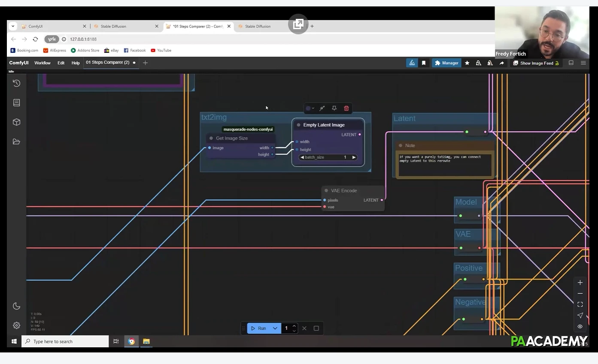Collapse the Get Image Size node
Viewport: 598px width, 364px height.
point(211,138)
